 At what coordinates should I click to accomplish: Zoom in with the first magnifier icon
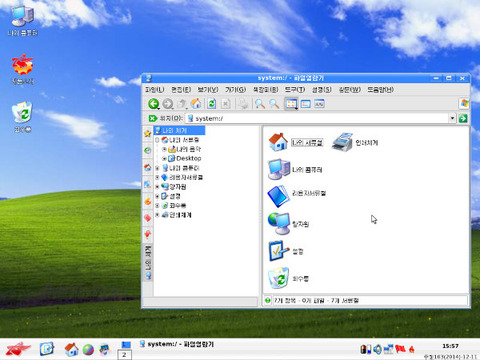[x=260, y=104]
